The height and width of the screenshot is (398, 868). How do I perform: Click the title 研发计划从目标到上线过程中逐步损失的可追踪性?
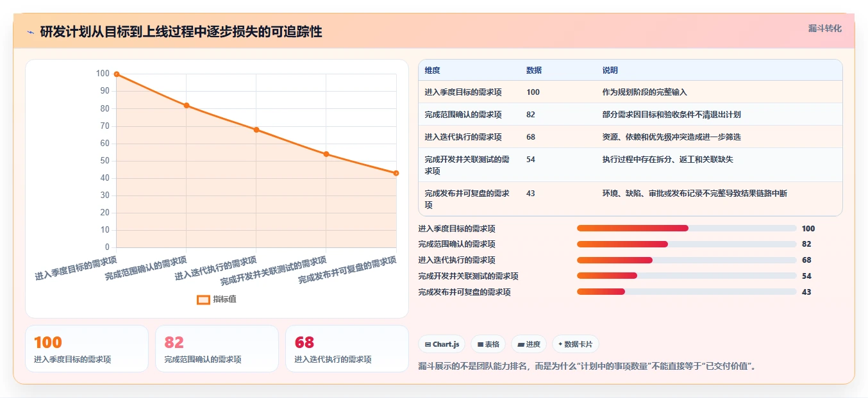point(181,31)
